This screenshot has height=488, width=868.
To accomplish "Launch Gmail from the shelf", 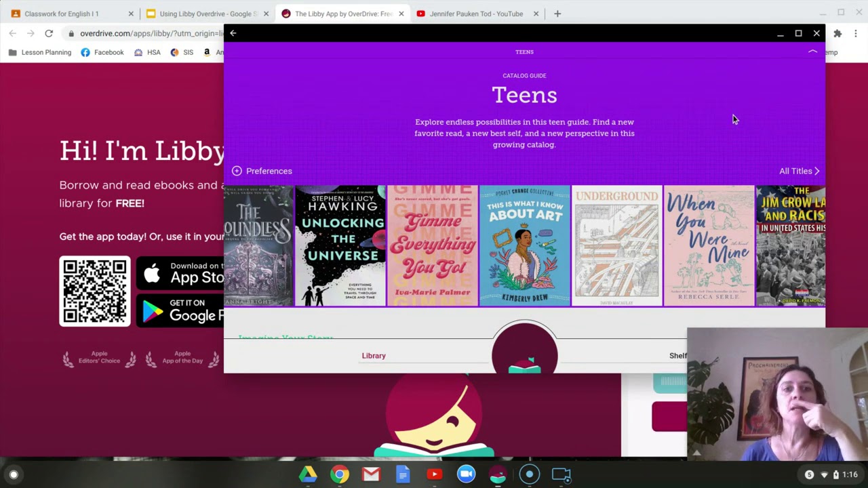I will [371, 474].
